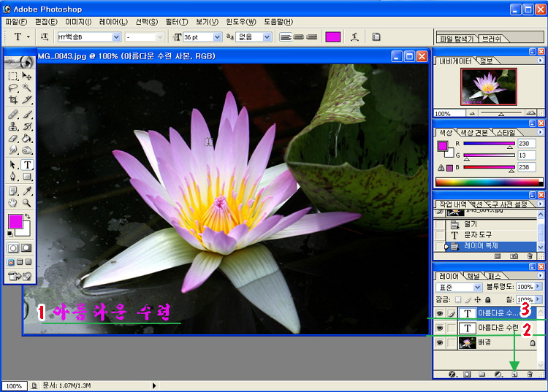Select the Magic Wand tool
The height and width of the screenshot is (392, 548).
pos(27,87)
